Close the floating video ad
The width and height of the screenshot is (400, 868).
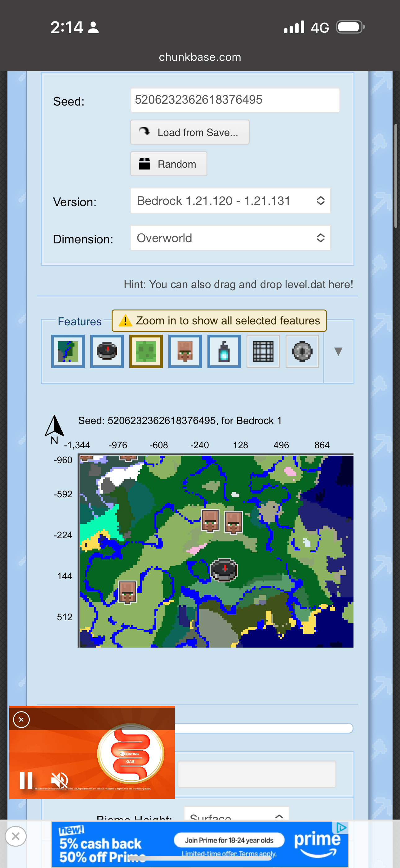coord(21,719)
